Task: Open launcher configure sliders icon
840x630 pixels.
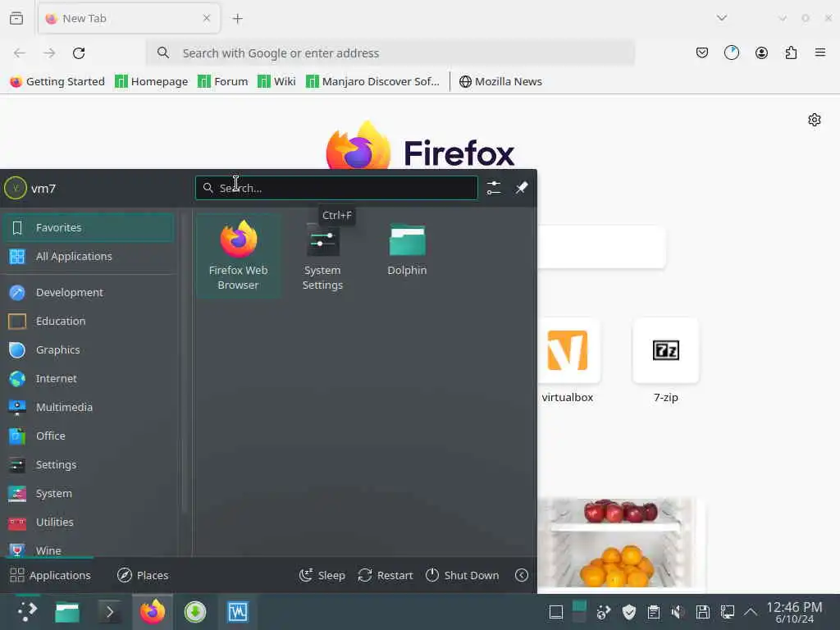Action: (493, 188)
